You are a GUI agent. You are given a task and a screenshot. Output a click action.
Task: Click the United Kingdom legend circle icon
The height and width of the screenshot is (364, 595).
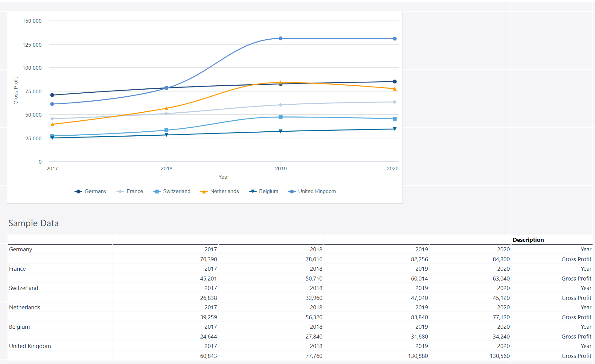[x=292, y=192]
